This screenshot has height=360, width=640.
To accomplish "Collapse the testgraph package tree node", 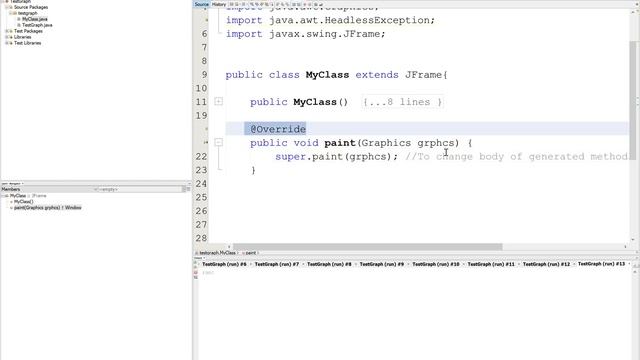I will [x=10, y=13].
